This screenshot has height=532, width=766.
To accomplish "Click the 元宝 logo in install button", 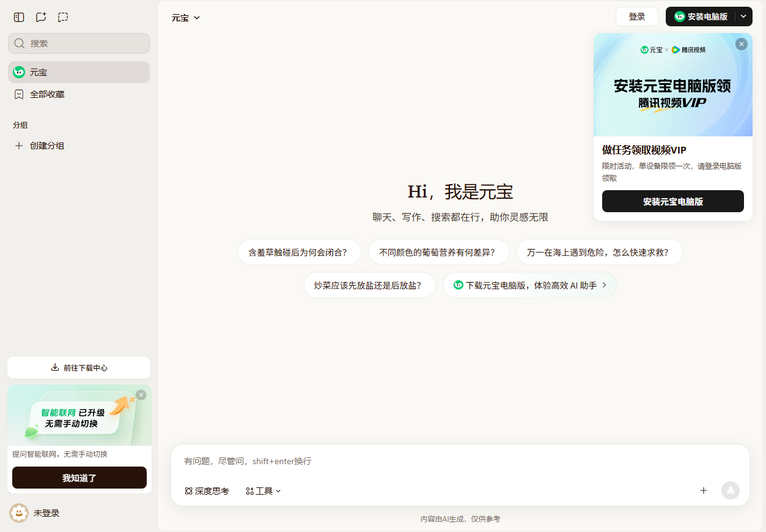I will pos(680,17).
